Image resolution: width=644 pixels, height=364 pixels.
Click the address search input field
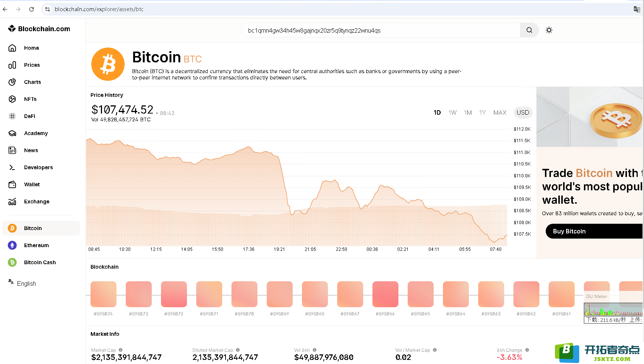coord(381,30)
